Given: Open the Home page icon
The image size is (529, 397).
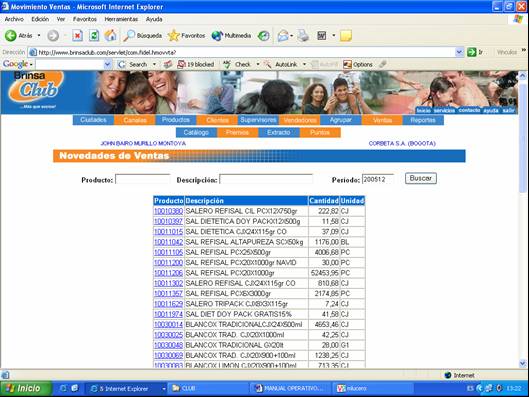Looking at the screenshot, I should pyautogui.click(x=110, y=35).
